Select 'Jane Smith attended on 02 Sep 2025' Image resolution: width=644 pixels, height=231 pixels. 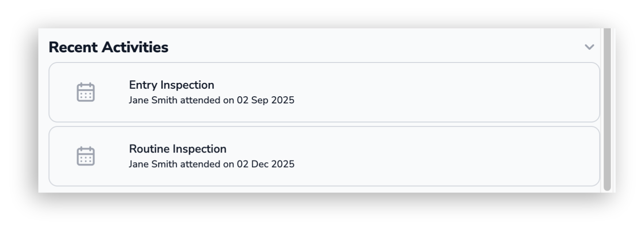pyautogui.click(x=211, y=100)
